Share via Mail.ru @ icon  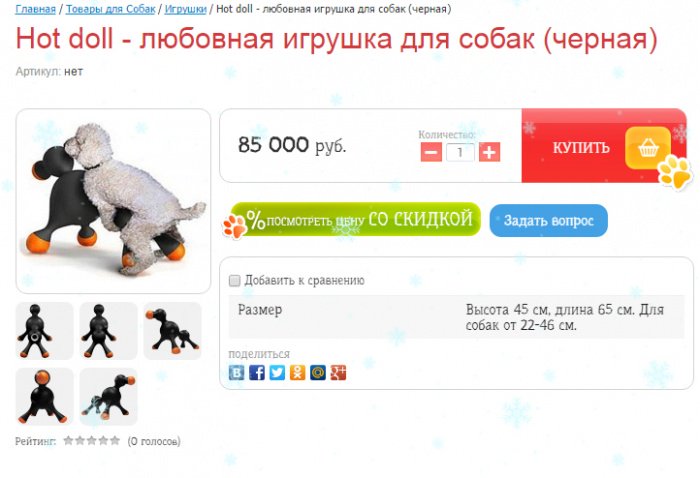(x=318, y=372)
